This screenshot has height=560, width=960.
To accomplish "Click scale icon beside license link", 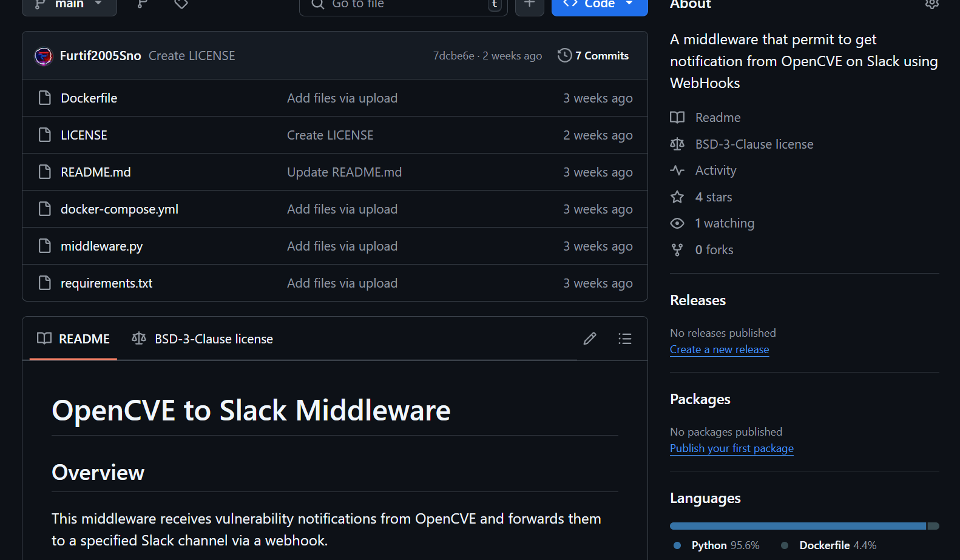I will point(677,144).
